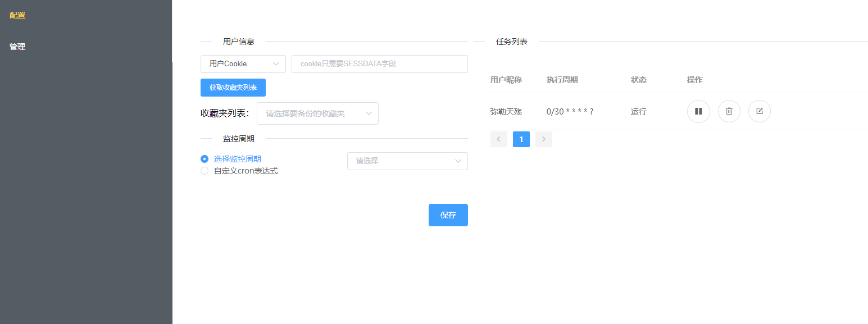Screen dimensions: 868x324
Task: Edit the 弥勒天殇 task
Action: coord(759,111)
